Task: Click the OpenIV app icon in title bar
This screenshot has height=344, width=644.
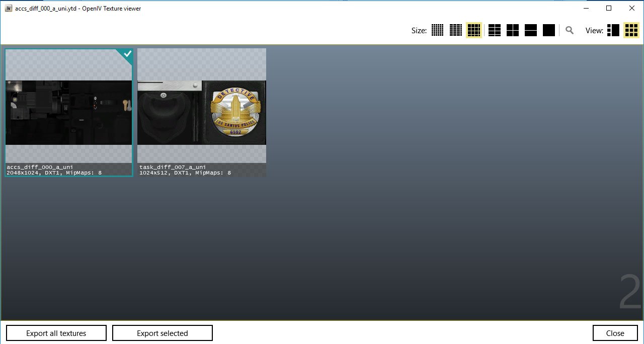Action: [9, 8]
